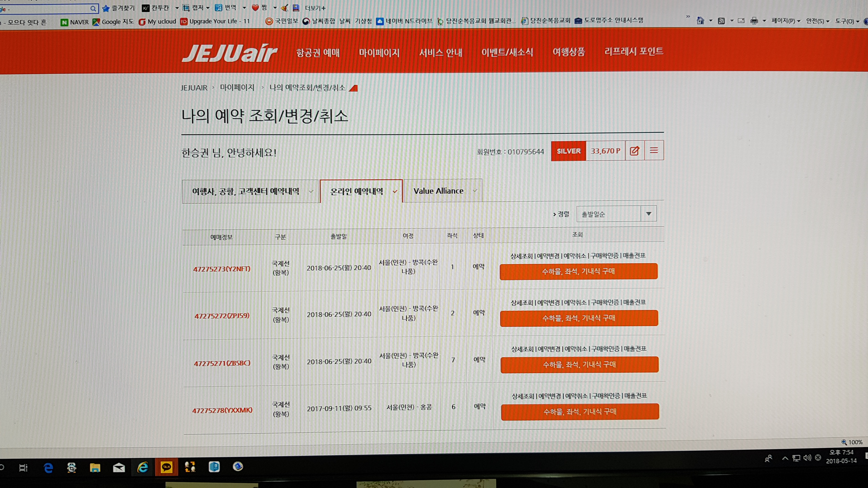Click 수하물, 좌석, 기내식 구매 for ZBSBC
This screenshot has height=488, width=868.
tap(579, 365)
